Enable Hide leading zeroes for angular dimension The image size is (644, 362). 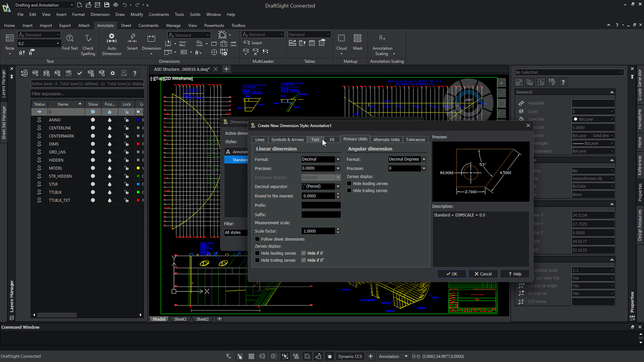349,183
